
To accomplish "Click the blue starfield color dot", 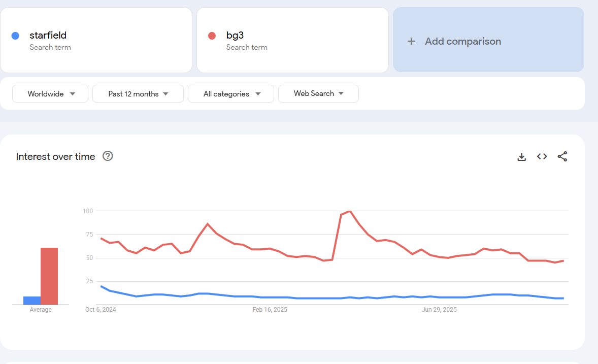I will coord(15,36).
